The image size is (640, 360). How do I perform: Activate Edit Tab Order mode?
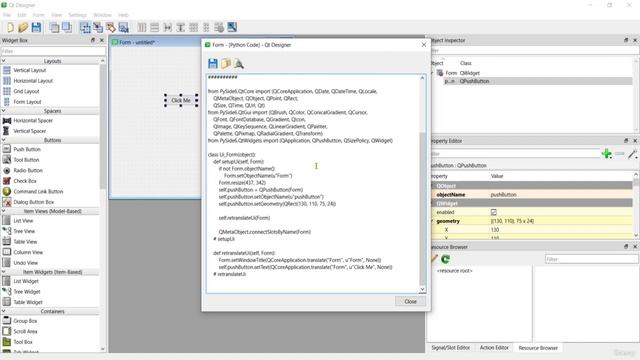[x=123, y=27]
